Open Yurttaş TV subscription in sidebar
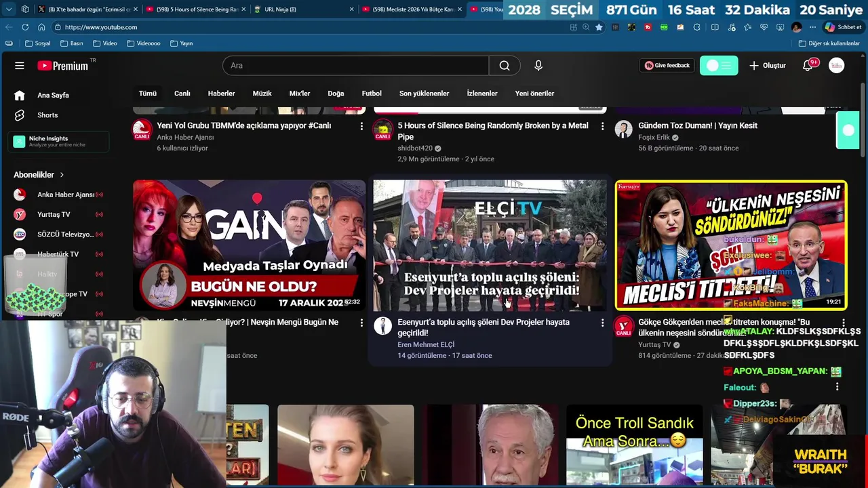This screenshot has height=488, width=868. pyautogui.click(x=58, y=214)
